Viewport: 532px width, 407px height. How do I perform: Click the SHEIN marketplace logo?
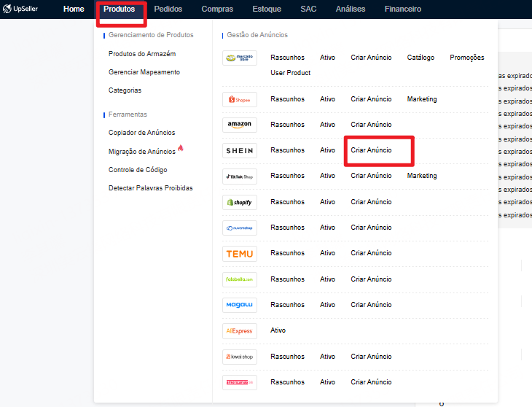click(x=239, y=150)
